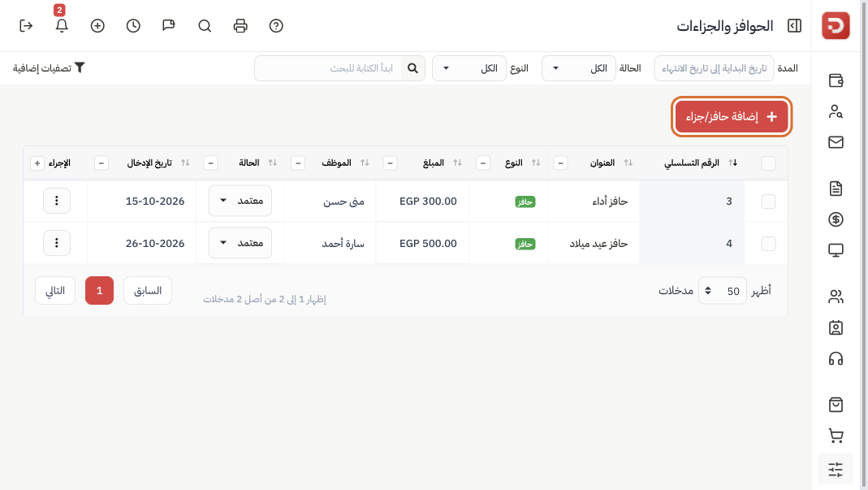Image resolution: width=868 pixels, height=490 pixels.
Task: Open the headphones support icon in sidebar
Action: point(836,358)
